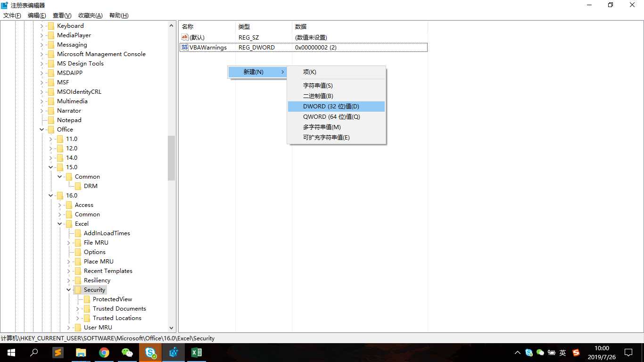Image resolution: width=644 pixels, height=362 pixels.
Task: Collapse the 16.0 key
Action: [51, 196]
